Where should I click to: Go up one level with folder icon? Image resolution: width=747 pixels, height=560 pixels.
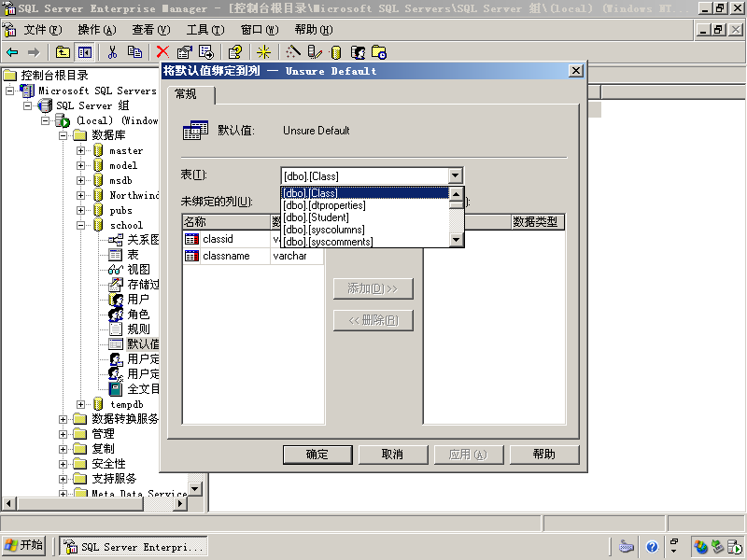[x=63, y=52]
